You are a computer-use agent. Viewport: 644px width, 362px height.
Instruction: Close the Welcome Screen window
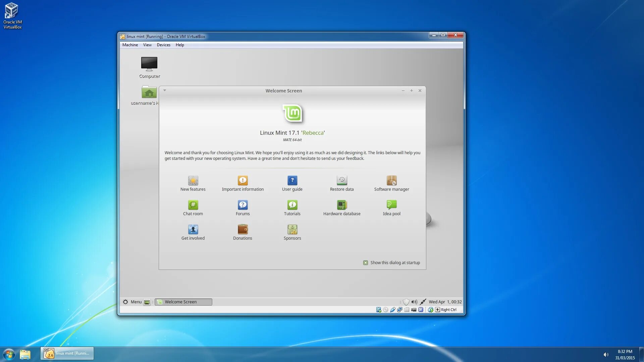(420, 91)
